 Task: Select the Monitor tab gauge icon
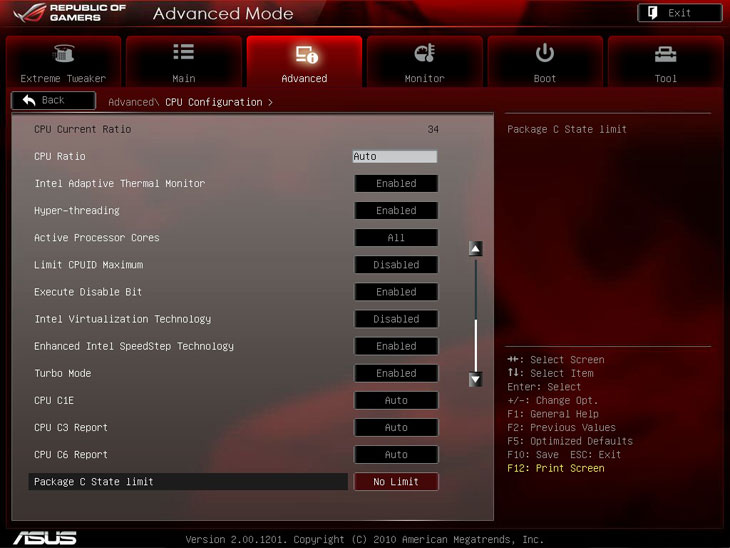[x=424, y=54]
